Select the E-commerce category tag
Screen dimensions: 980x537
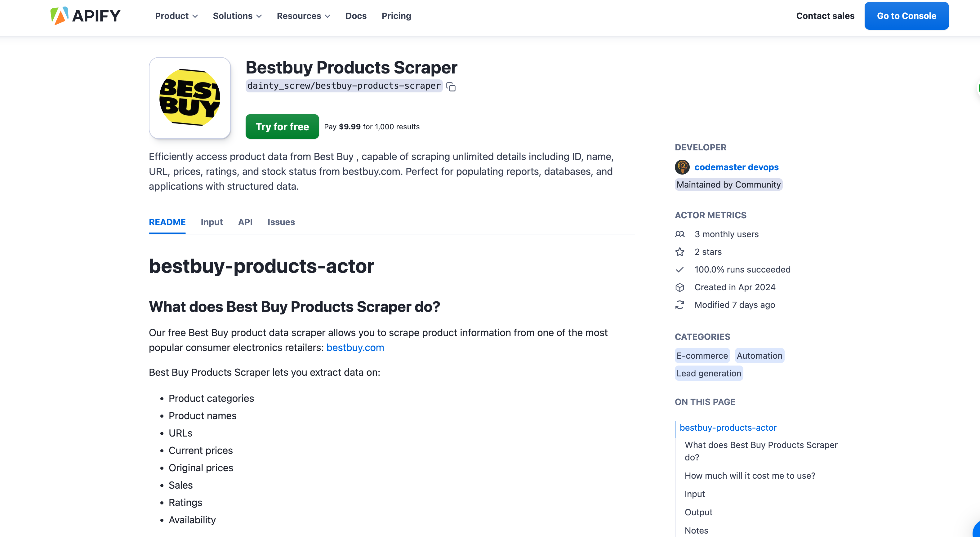[702, 356]
